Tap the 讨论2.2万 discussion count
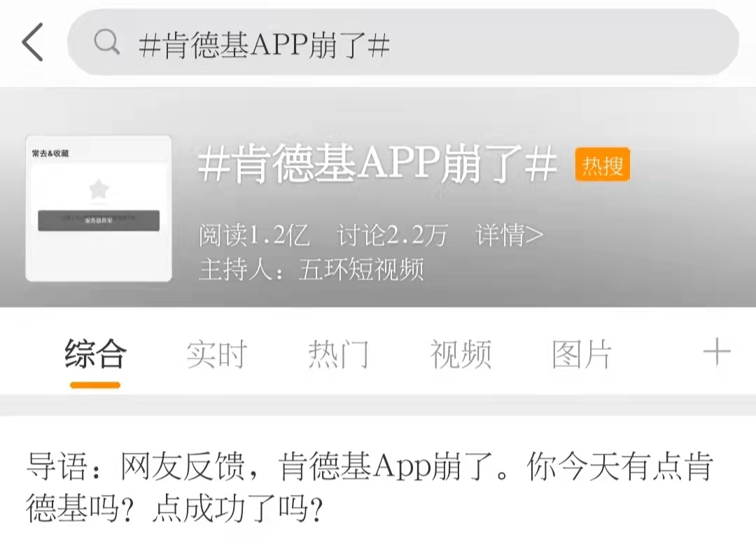The height and width of the screenshot is (549, 756). pos(393,235)
